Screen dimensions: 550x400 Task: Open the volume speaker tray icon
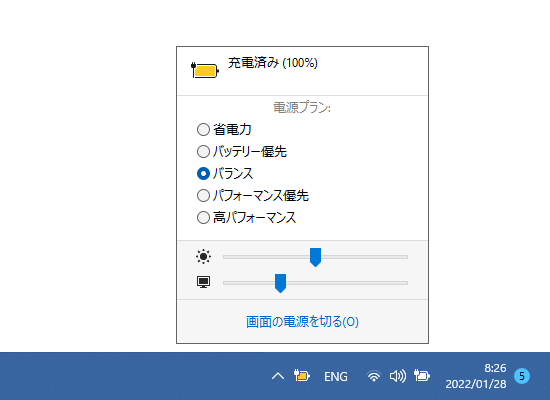pyautogui.click(x=398, y=376)
